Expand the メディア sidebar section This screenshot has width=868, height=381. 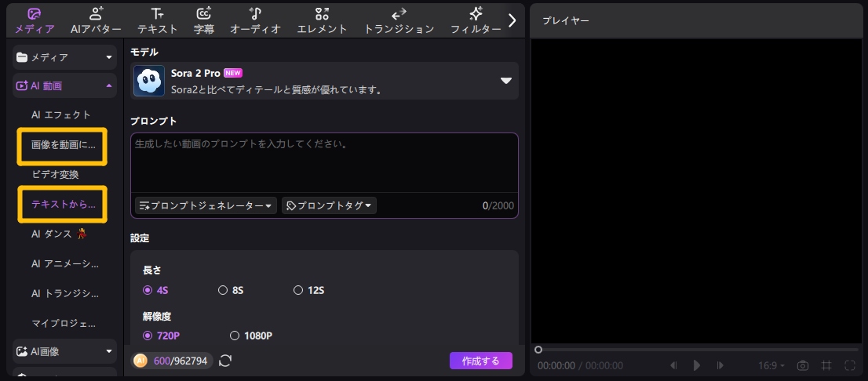coord(64,57)
